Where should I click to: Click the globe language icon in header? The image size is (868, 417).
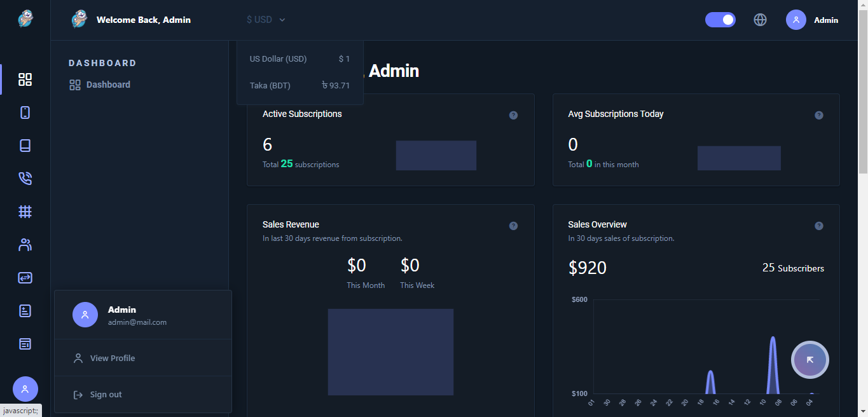pyautogui.click(x=760, y=20)
